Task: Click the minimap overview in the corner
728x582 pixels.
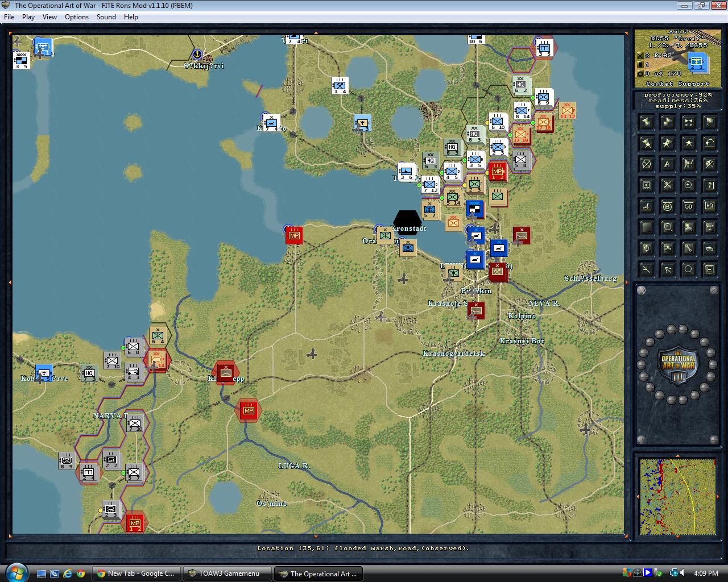Action: pos(677,497)
